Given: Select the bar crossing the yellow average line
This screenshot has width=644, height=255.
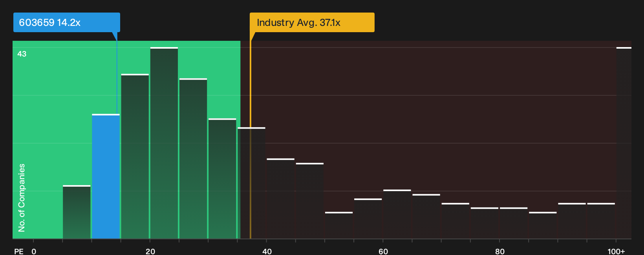Looking at the screenshot, I should pyautogui.click(x=251, y=183).
